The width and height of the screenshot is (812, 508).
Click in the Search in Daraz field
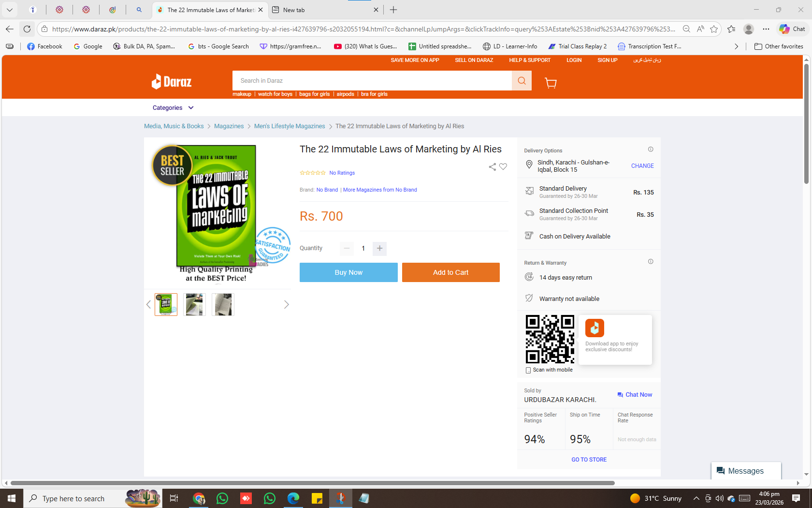pos(372,81)
